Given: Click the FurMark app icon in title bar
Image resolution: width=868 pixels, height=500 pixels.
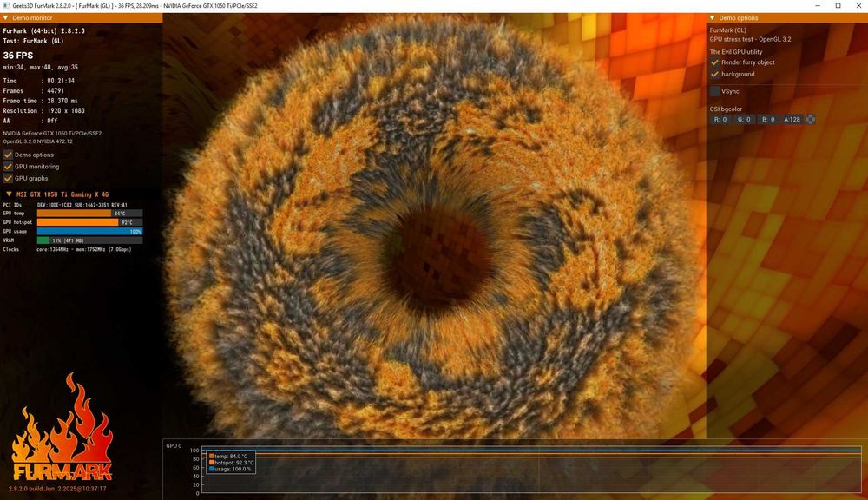Looking at the screenshot, I should pos(7,5).
